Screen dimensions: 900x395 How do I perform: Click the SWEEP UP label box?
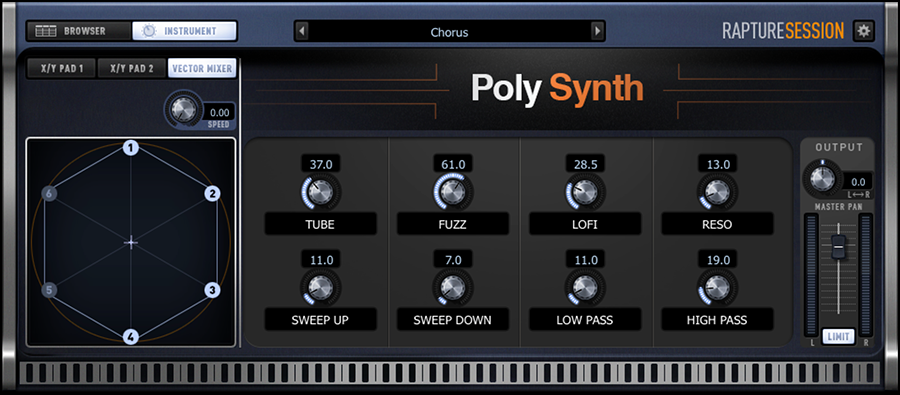[x=321, y=320]
